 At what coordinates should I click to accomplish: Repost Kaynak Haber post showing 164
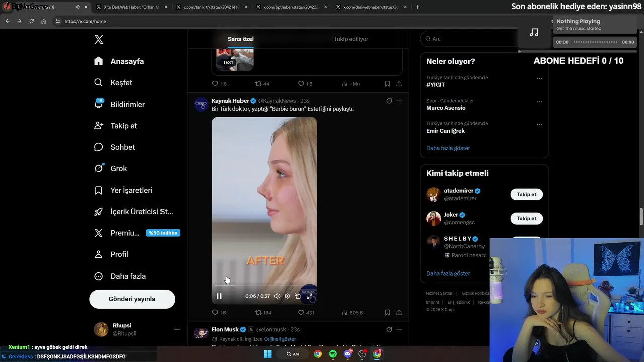coord(263,313)
